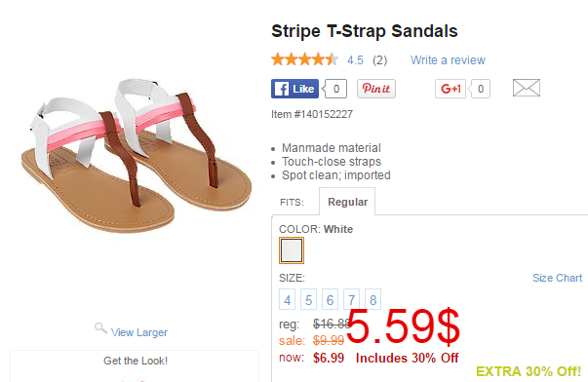
Task: Click the email envelope icon
Action: [x=527, y=88]
